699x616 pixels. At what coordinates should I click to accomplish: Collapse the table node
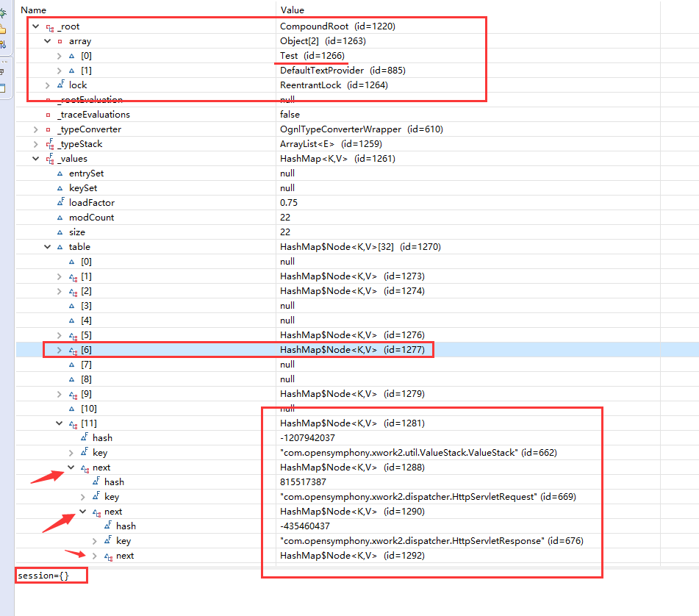48,247
